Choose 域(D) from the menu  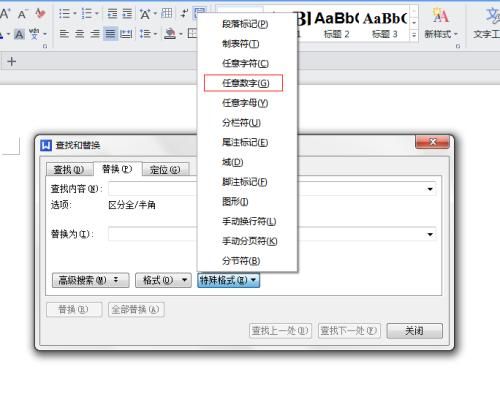233,162
